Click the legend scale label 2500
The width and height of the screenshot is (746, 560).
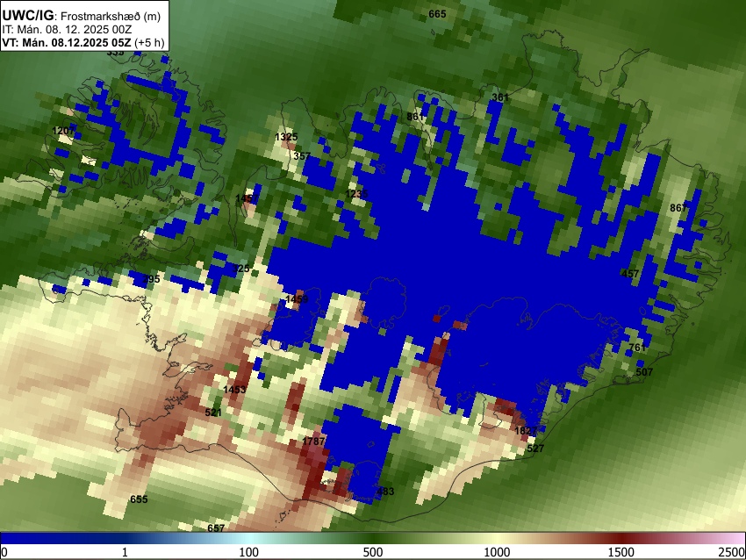(x=732, y=552)
